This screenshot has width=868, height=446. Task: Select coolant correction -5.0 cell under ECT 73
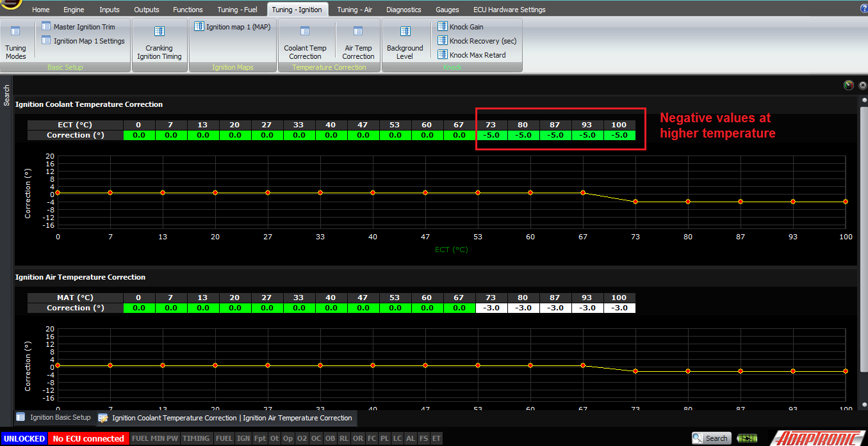[x=491, y=135]
